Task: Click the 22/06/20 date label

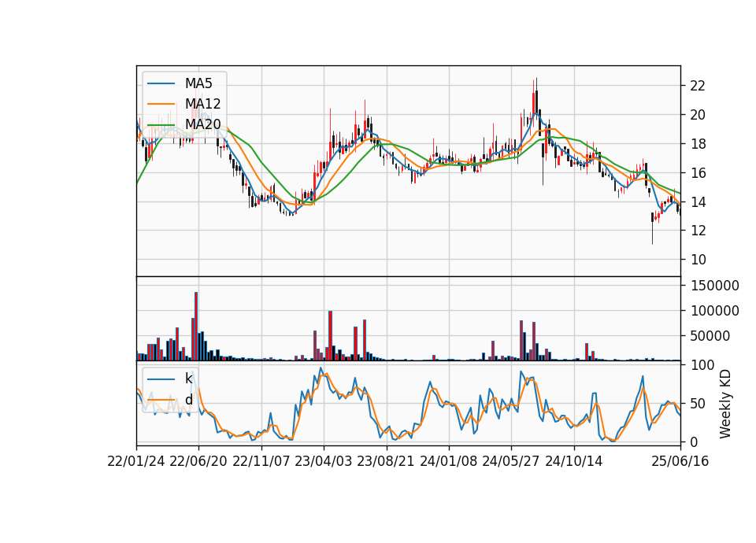Action: pos(198,461)
